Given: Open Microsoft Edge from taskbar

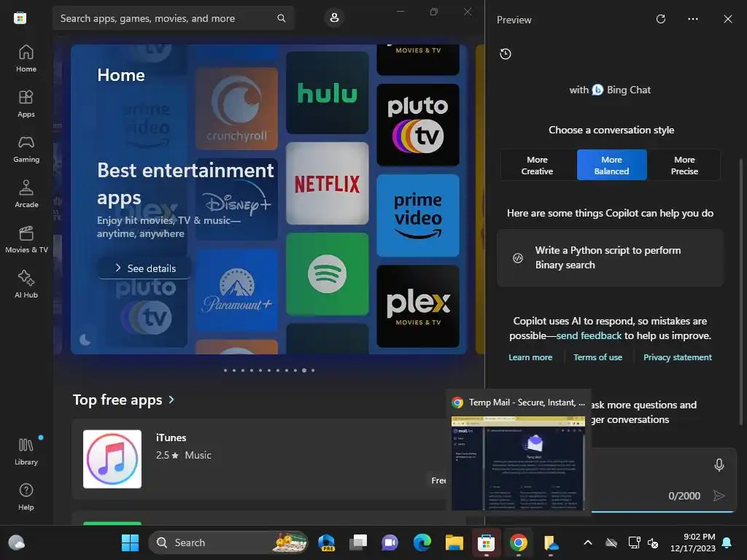Looking at the screenshot, I should pos(422,542).
